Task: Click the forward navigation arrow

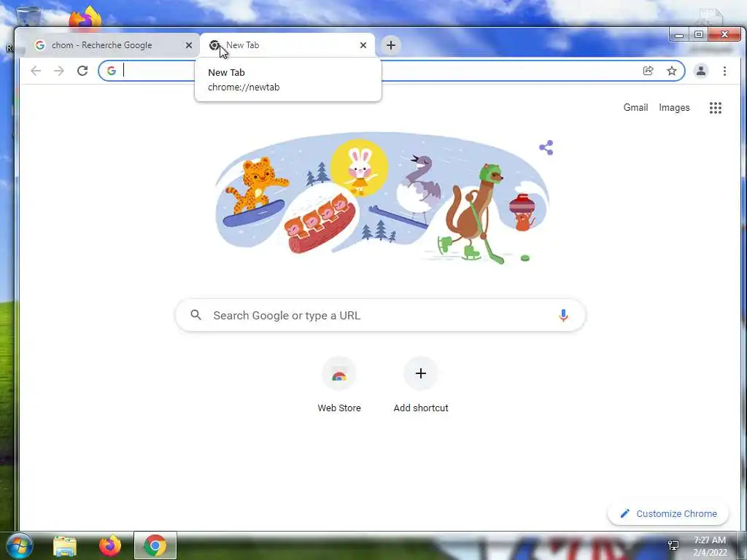Action: point(58,71)
